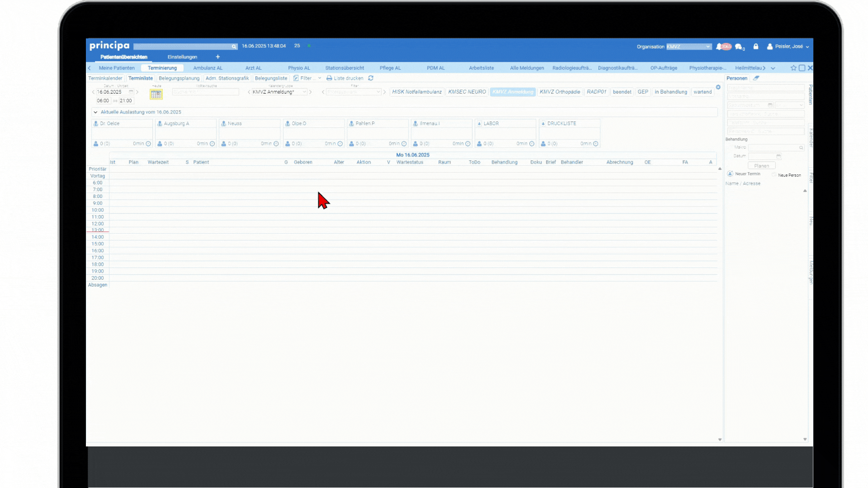868x488 pixels.
Task: Go to the previous day arrow
Action: (93, 92)
